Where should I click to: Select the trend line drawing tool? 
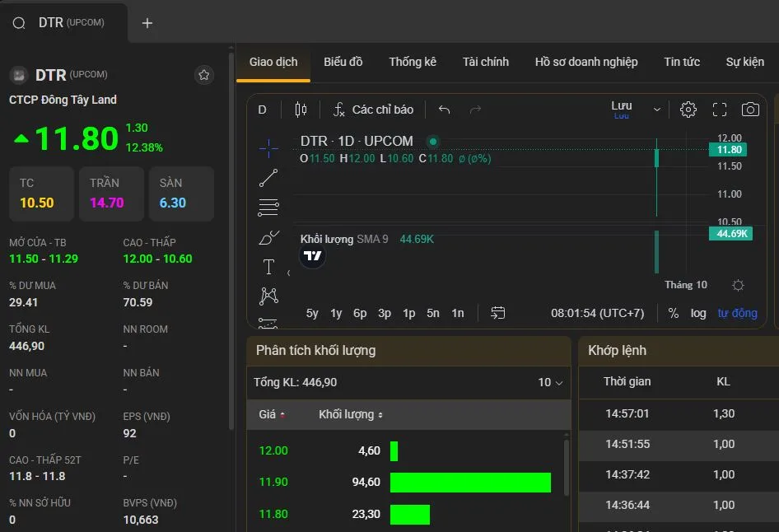pyautogui.click(x=268, y=178)
